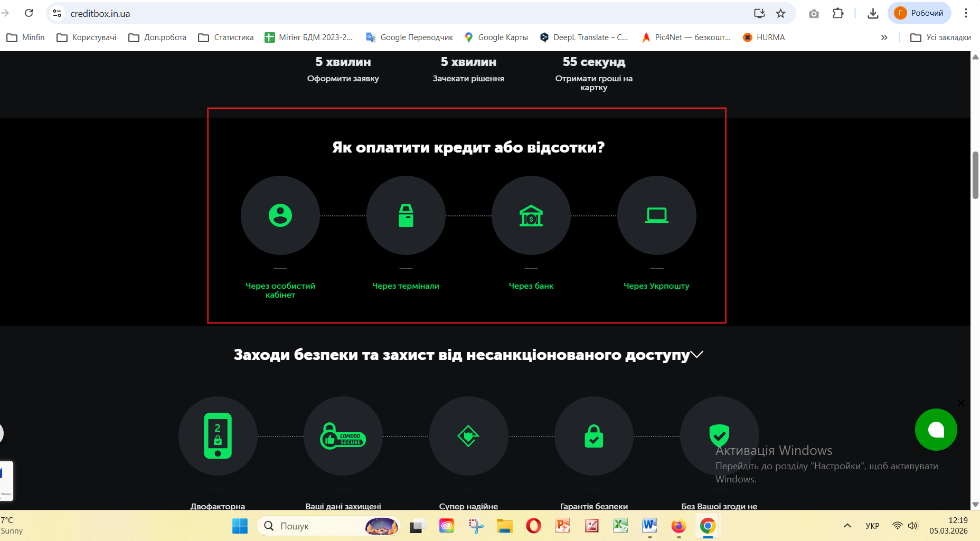Show hidden tray icons chevron
Screen dimensions: 980x541
click(847, 526)
